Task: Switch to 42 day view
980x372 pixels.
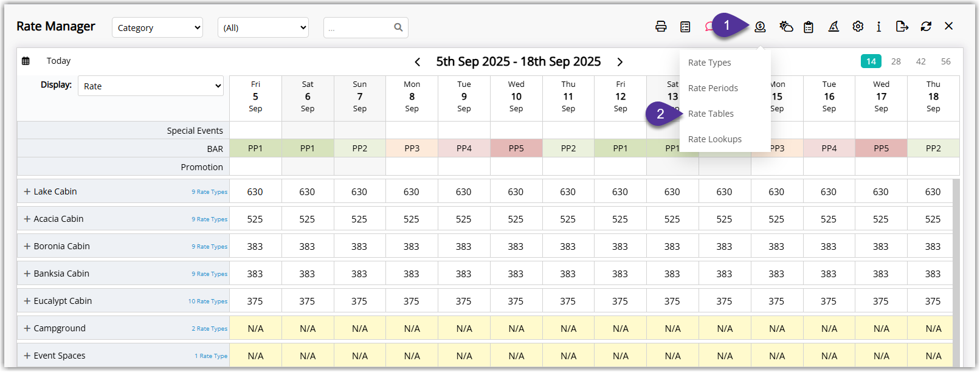Action: click(x=921, y=61)
